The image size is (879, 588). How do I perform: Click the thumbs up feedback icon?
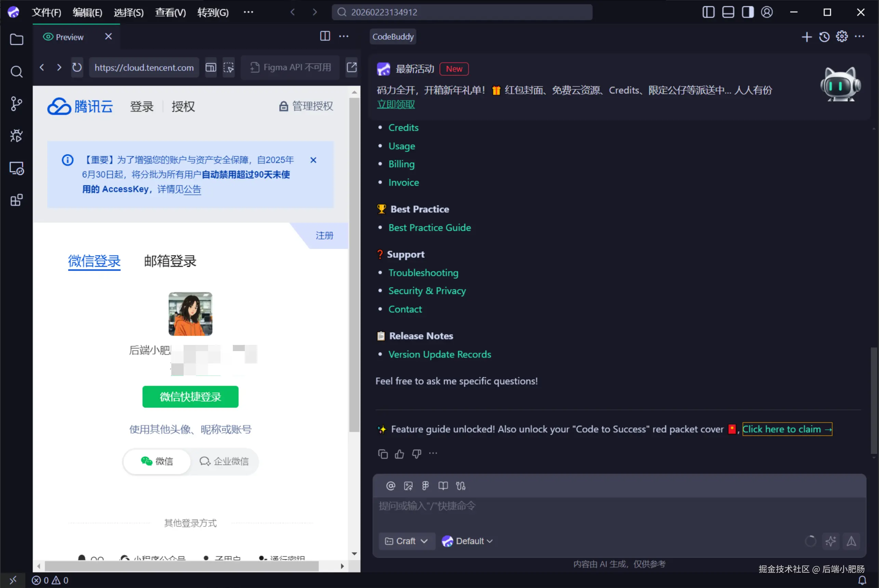(x=399, y=454)
